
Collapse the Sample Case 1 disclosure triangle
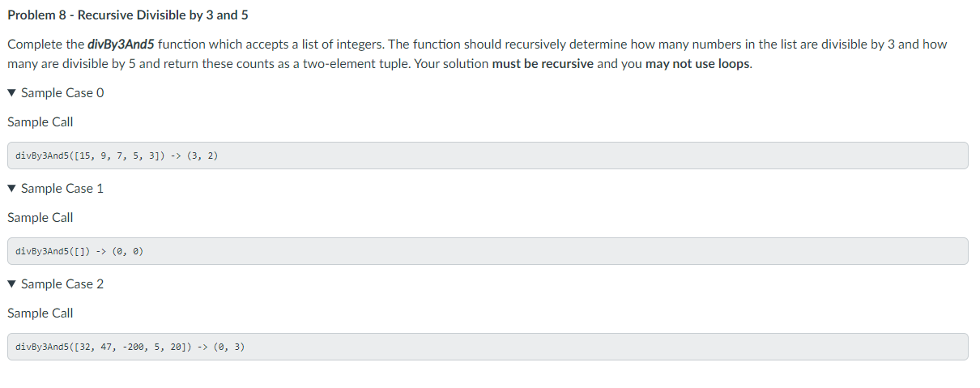pos(11,189)
